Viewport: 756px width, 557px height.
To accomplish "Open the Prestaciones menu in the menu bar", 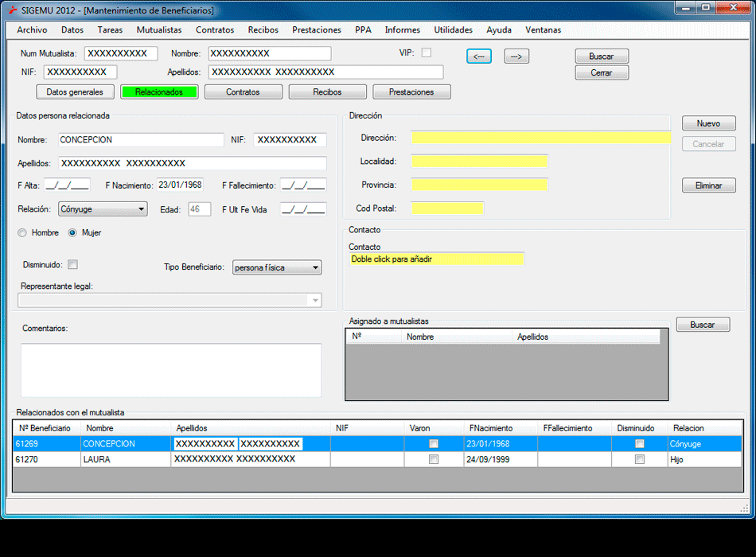I will [x=317, y=30].
